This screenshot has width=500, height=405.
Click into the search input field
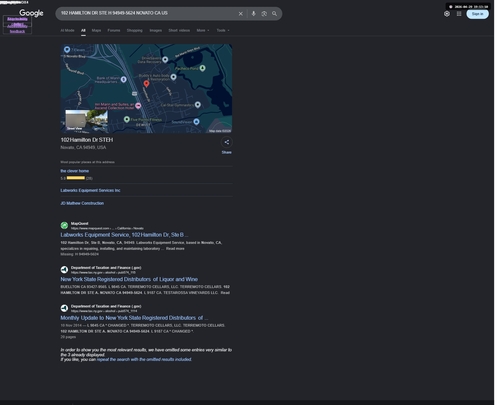147,13
